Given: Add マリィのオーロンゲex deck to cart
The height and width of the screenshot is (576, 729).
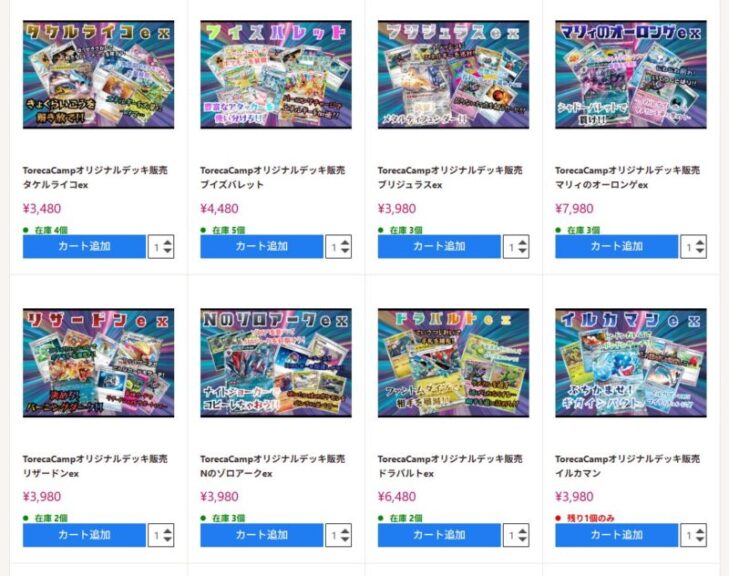Looking at the screenshot, I should click(616, 246).
